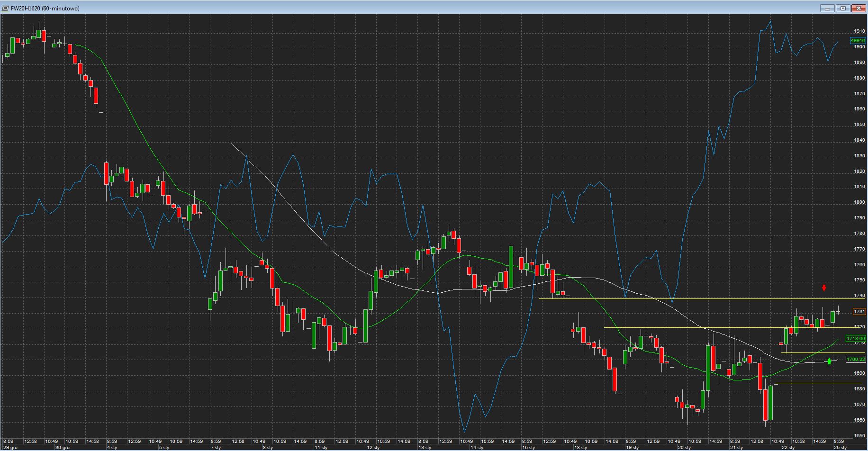Click the orange 1731 last price label
Image resolution: width=868 pixels, height=451 pixels.
pos(859,312)
